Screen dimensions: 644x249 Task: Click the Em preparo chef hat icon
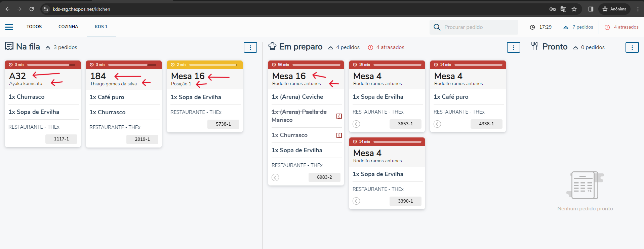(x=272, y=46)
